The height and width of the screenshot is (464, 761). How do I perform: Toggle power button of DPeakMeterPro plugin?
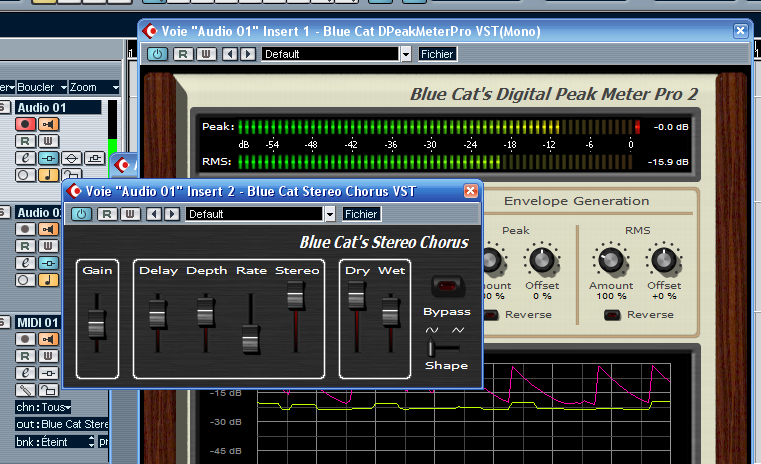coord(157,54)
